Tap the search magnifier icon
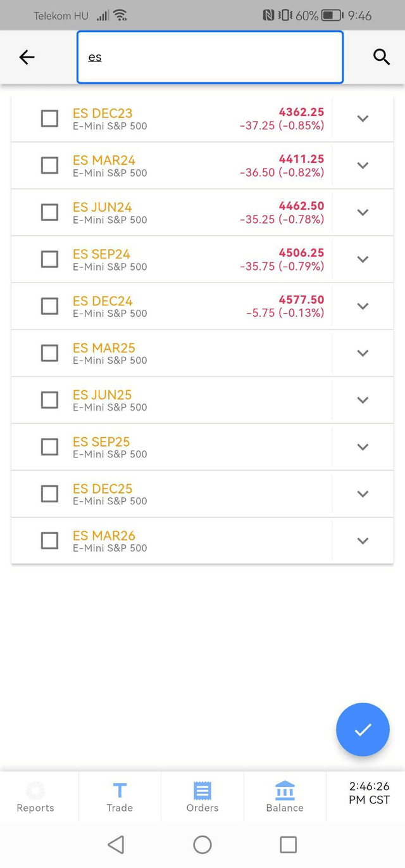This screenshot has width=405, height=868. [x=382, y=57]
